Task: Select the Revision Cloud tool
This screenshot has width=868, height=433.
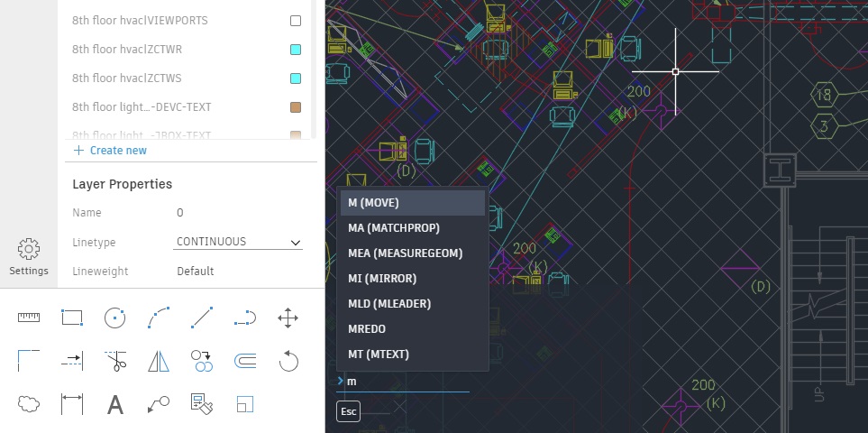Action: 29,404
